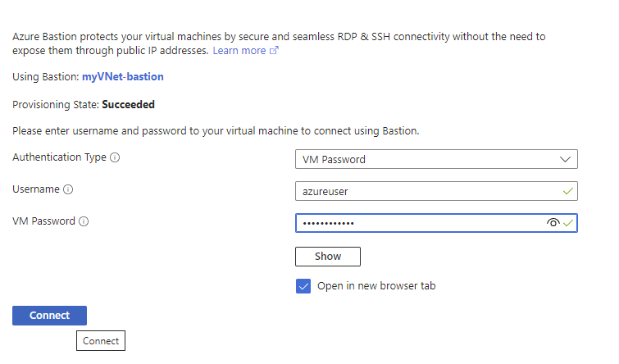Open the myVNet-bastion link
The width and height of the screenshot is (619, 364).
pyautogui.click(x=123, y=77)
